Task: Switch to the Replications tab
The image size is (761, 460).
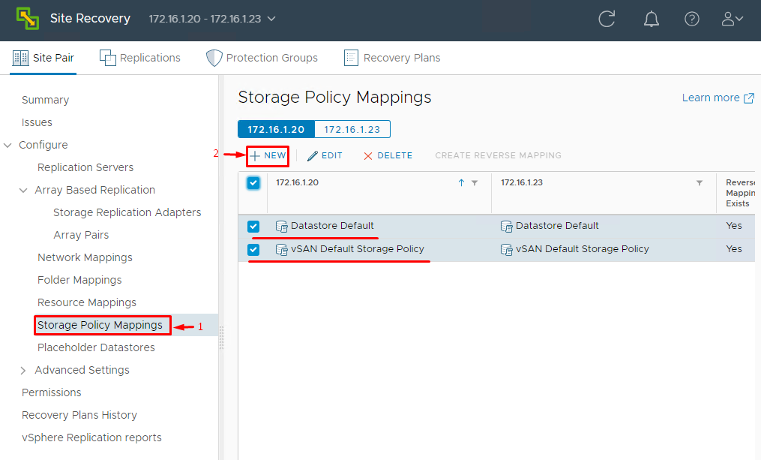Action: [x=140, y=58]
